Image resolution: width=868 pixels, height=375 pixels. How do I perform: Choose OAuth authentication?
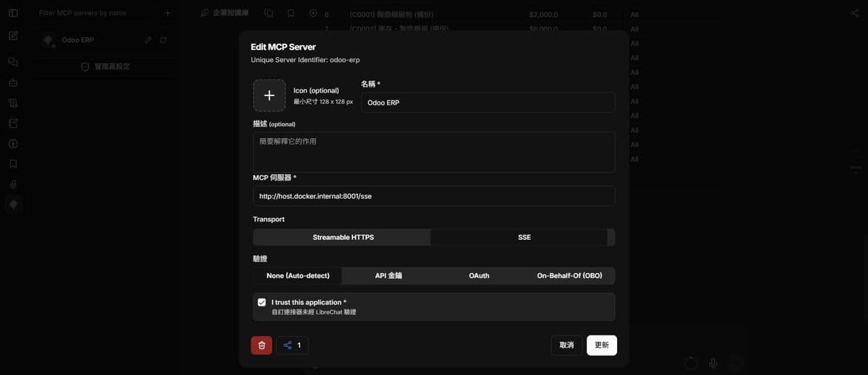click(479, 276)
